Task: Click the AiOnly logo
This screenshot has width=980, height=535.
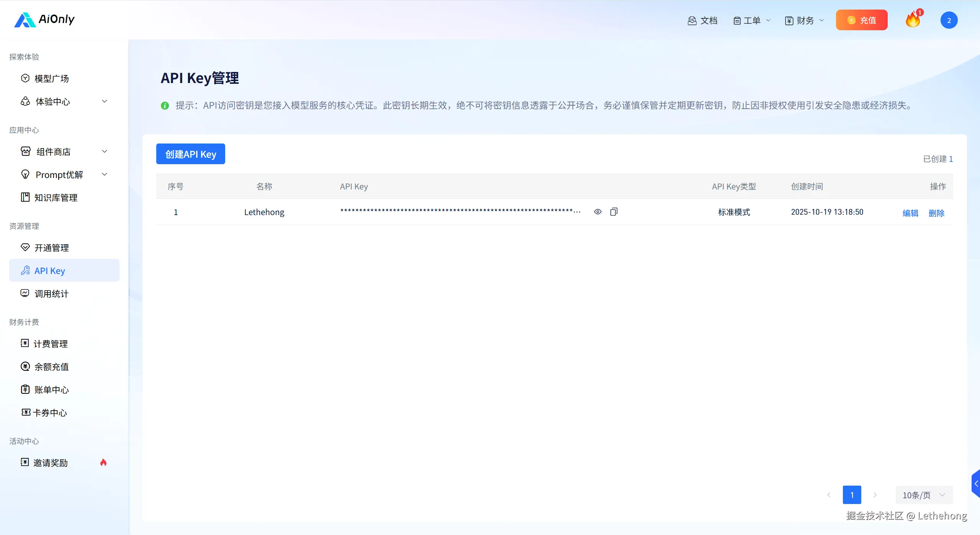Action: click(x=44, y=20)
